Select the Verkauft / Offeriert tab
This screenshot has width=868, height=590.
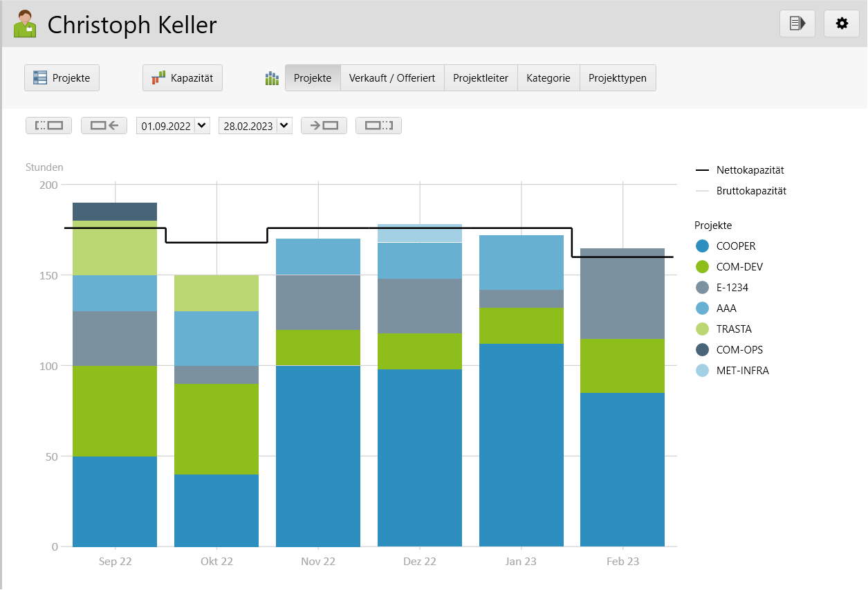(x=392, y=77)
